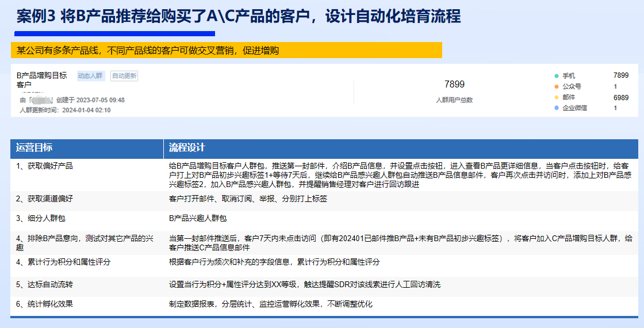
Task: Click the 人群用户总数 label
Action: [454, 100]
